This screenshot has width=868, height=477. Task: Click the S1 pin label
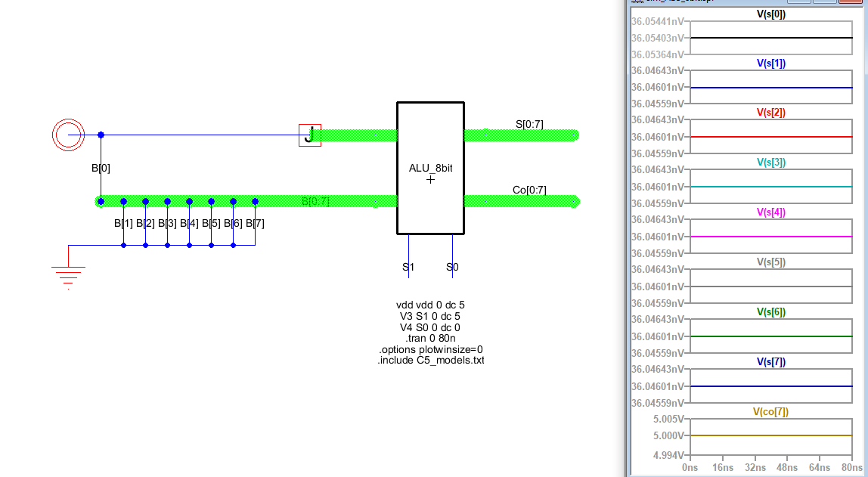pos(408,267)
